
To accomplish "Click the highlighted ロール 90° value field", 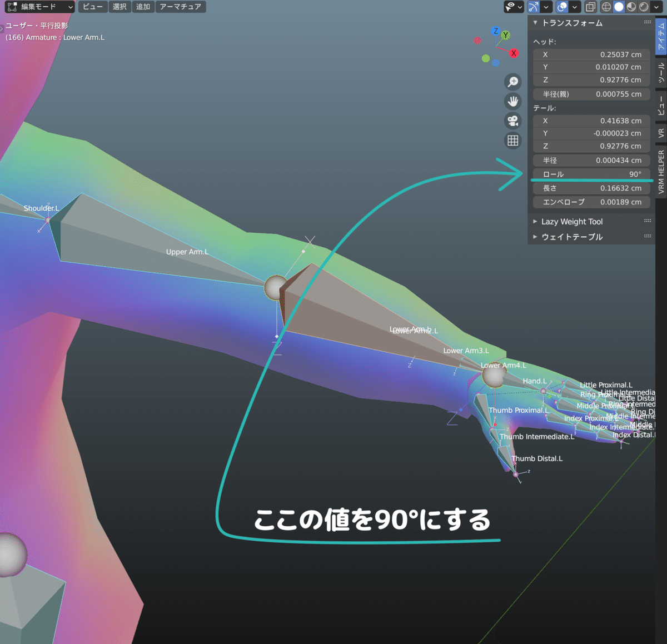I will click(x=591, y=173).
